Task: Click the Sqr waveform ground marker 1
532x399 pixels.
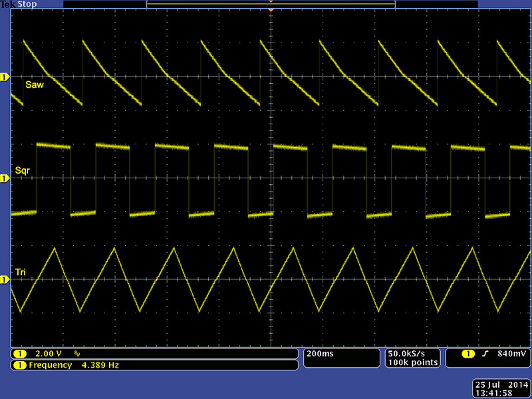Action: coord(5,179)
